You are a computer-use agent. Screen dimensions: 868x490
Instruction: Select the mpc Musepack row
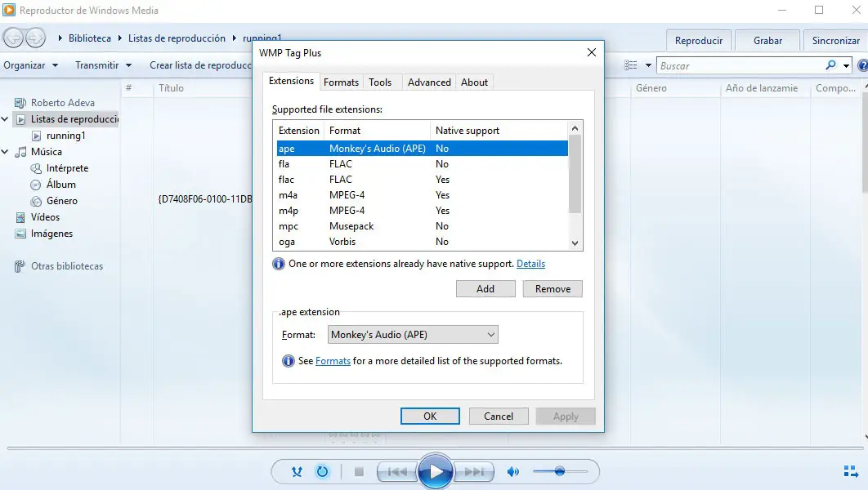click(422, 225)
